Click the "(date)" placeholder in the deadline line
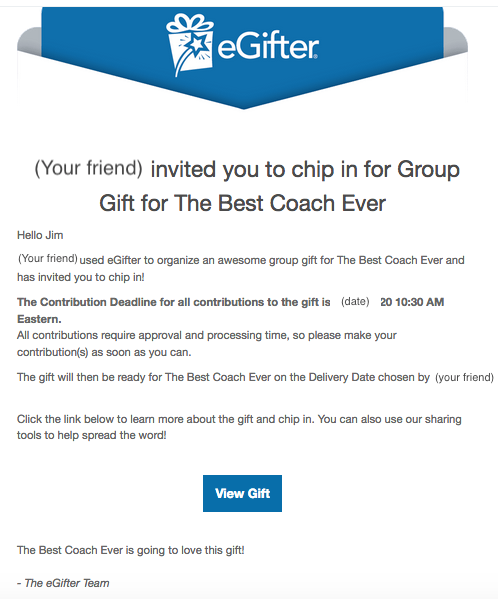The height and width of the screenshot is (599, 498). click(355, 301)
